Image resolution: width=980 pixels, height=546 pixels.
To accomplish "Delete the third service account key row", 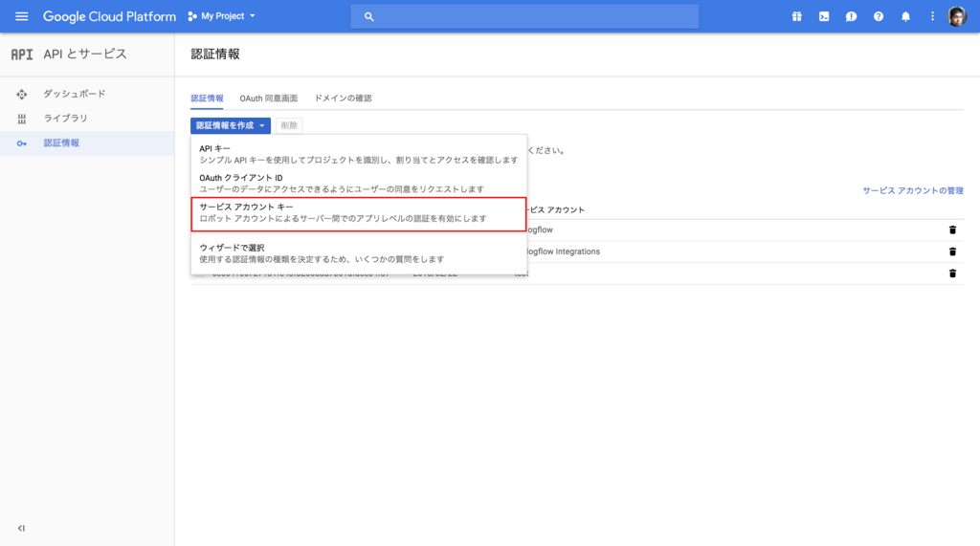I will click(x=952, y=273).
